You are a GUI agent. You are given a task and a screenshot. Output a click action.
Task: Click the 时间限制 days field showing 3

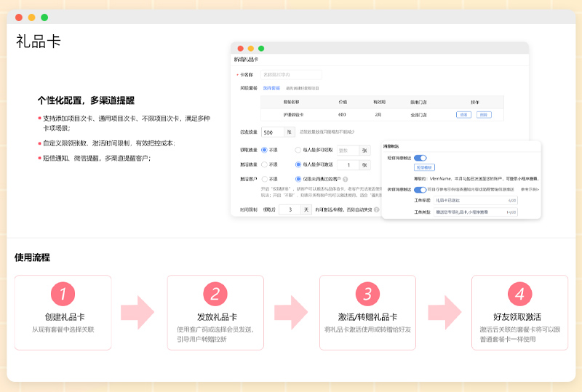[x=290, y=209]
